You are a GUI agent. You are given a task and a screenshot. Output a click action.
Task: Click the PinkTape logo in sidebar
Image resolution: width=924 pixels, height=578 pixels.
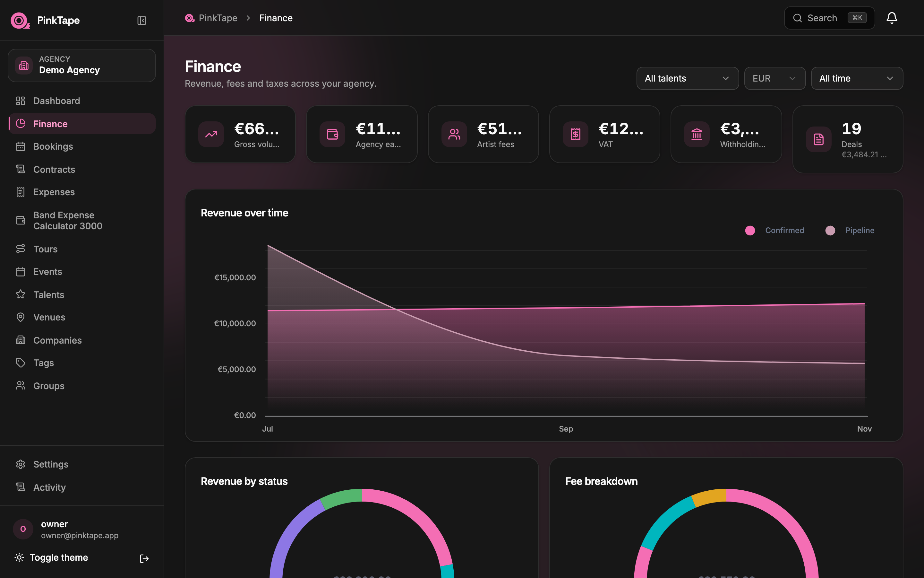pos(20,21)
